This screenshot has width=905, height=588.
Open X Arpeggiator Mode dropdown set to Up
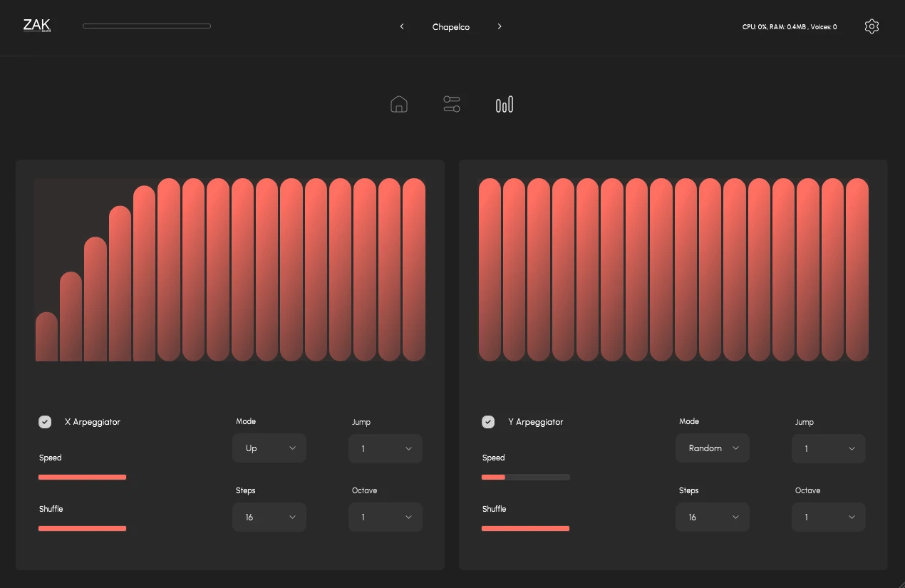point(269,448)
